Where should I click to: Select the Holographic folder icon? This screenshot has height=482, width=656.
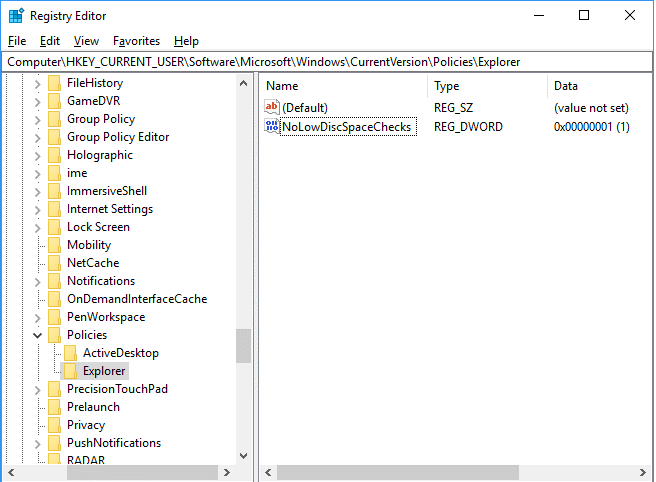[x=54, y=155]
